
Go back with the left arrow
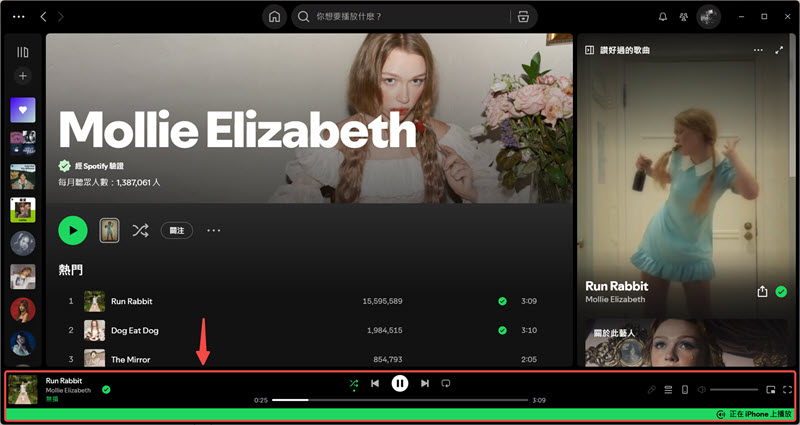43,17
